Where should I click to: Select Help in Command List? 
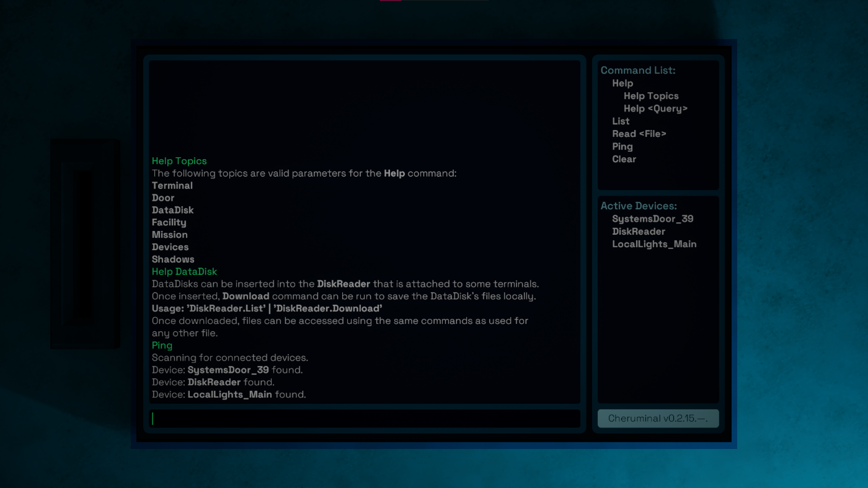(x=623, y=83)
